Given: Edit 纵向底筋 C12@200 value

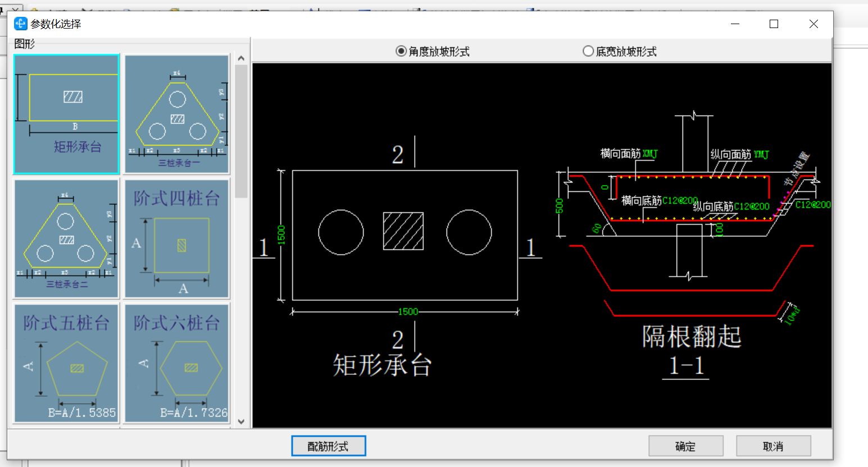Looking at the screenshot, I should tap(752, 207).
